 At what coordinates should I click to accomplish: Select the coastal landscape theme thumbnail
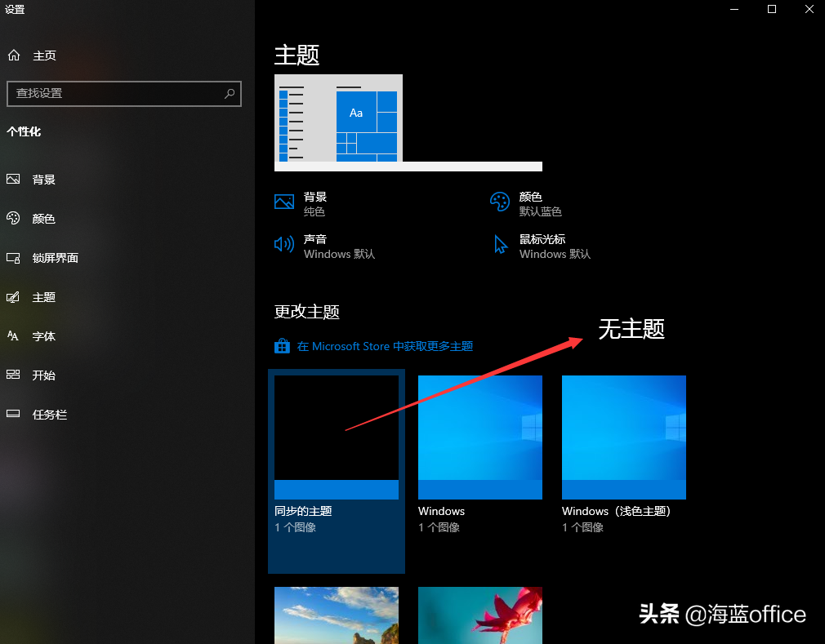point(337,615)
